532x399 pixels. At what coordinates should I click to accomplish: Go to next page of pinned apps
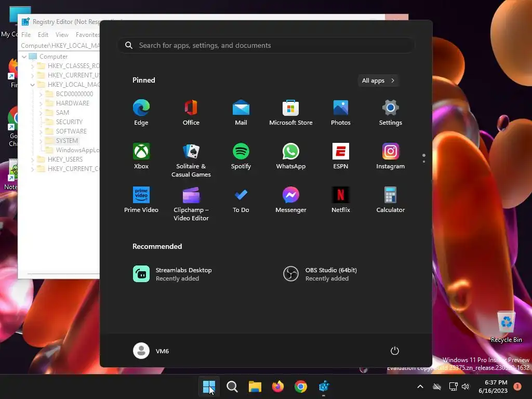[424, 162]
